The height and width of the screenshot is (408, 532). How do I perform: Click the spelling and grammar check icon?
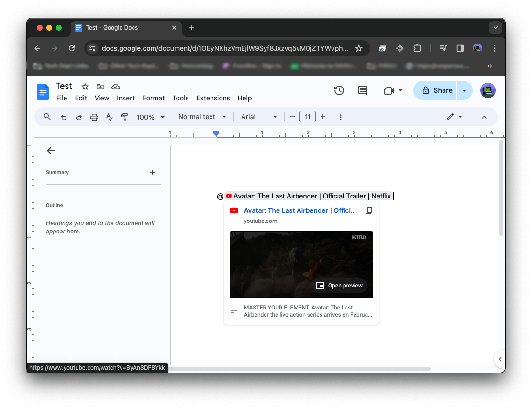point(109,117)
